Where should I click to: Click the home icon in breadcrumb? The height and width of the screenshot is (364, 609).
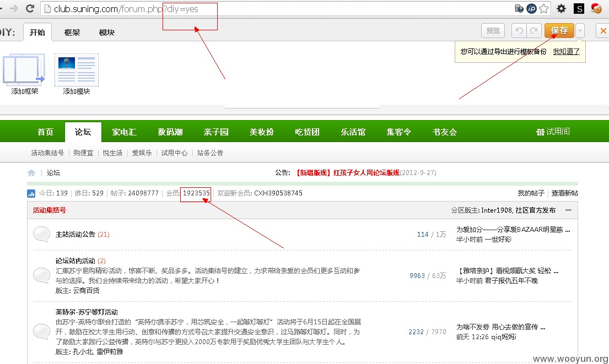31,173
